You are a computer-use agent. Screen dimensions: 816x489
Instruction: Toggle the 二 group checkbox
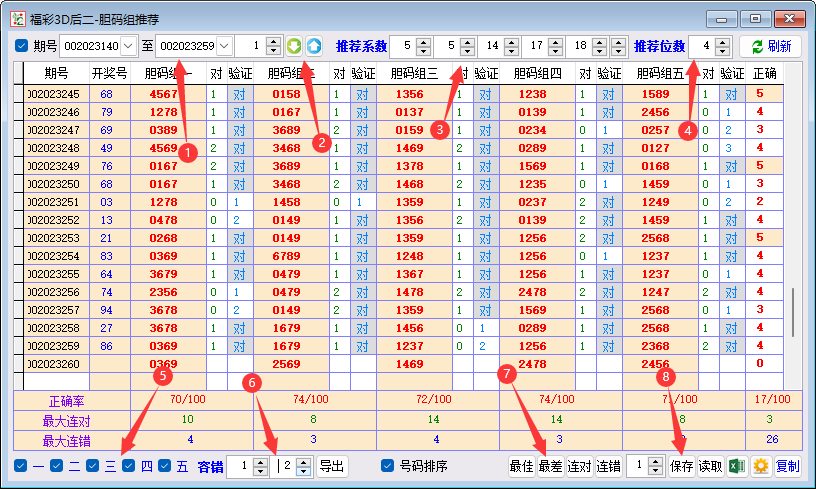pyautogui.click(x=57, y=466)
